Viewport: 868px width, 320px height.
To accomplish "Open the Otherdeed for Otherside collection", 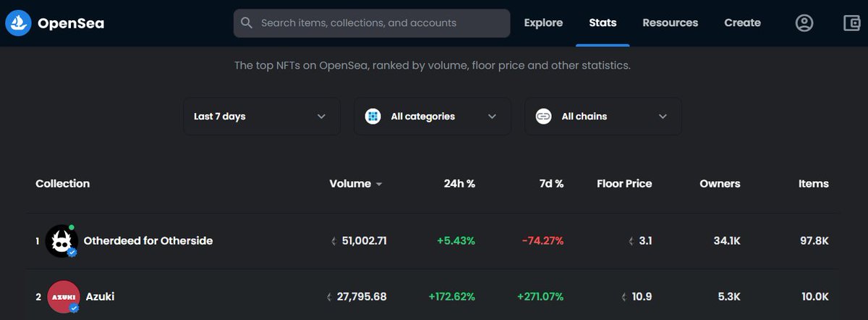I will point(148,241).
